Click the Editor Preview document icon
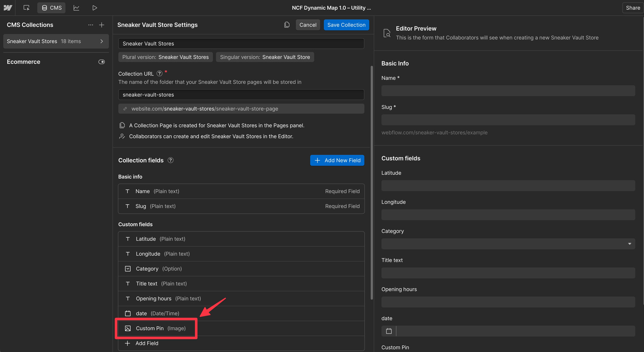 [x=387, y=33]
